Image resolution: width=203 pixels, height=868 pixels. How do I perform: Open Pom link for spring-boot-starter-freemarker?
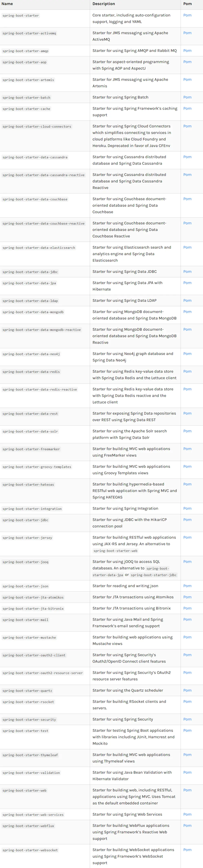187,449
